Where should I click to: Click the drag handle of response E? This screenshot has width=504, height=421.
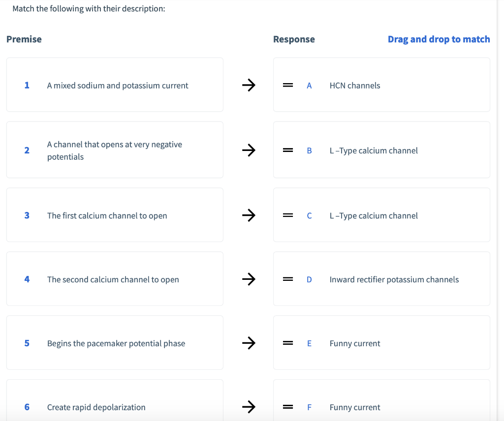288,343
